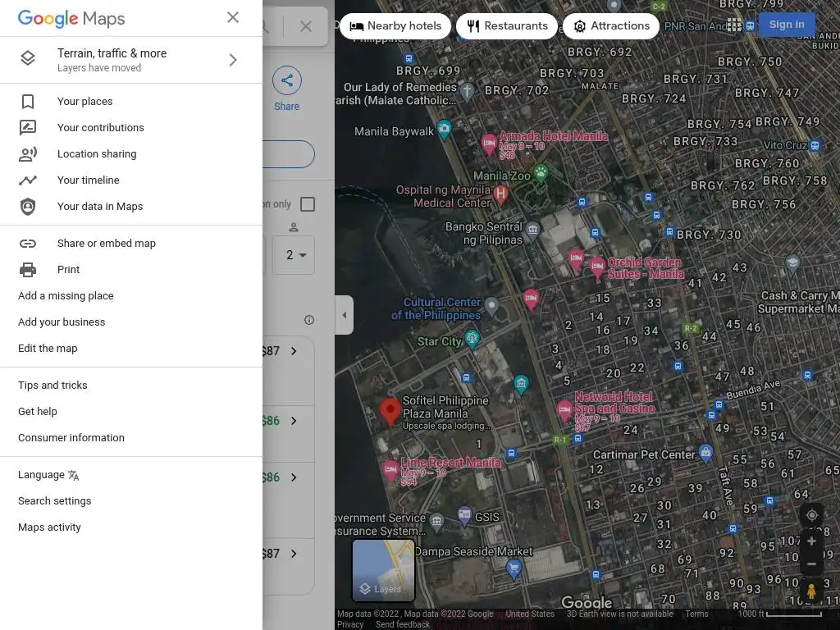
Task: Expand the first $86 price row chevron
Action: [x=294, y=421]
